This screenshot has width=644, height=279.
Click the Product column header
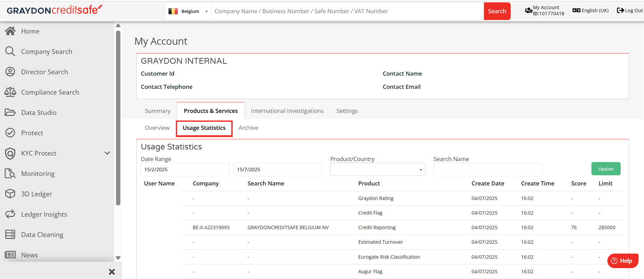369,183
